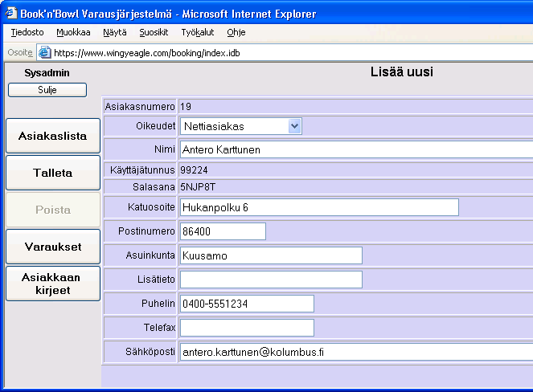Open Varaukset reservations
This screenshot has height=392, width=533.
point(53,247)
